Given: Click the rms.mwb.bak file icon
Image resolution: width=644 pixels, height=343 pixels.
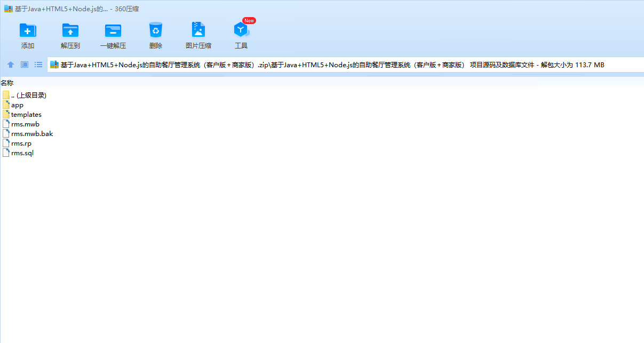Looking at the screenshot, I should point(6,133).
